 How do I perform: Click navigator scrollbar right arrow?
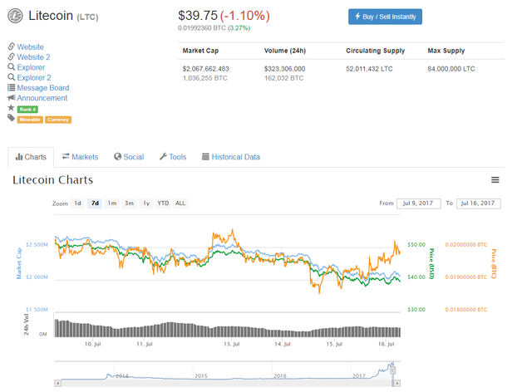pyautogui.click(x=397, y=383)
